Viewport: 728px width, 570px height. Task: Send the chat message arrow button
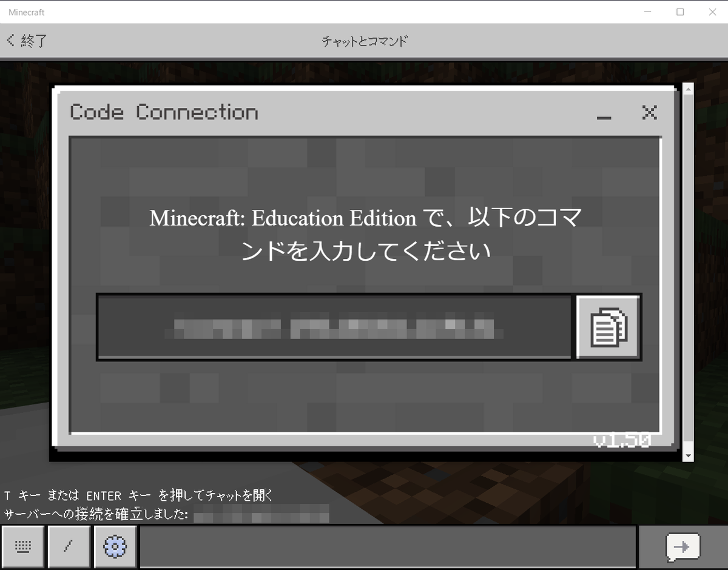(682, 547)
